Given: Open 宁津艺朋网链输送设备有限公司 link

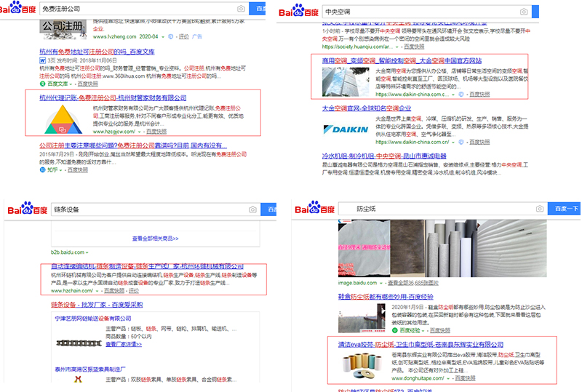Looking at the screenshot, I should click(x=93, y=319).
